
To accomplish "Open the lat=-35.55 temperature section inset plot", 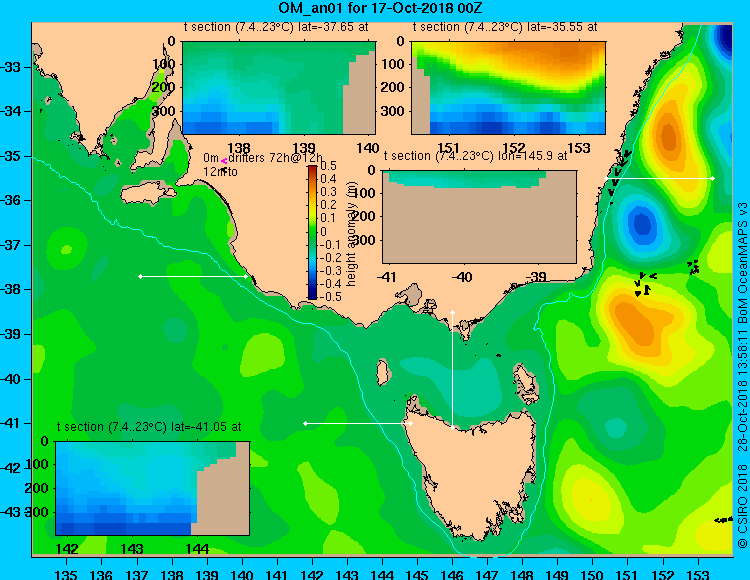I will pyautogui.click(x=508, y=88).
